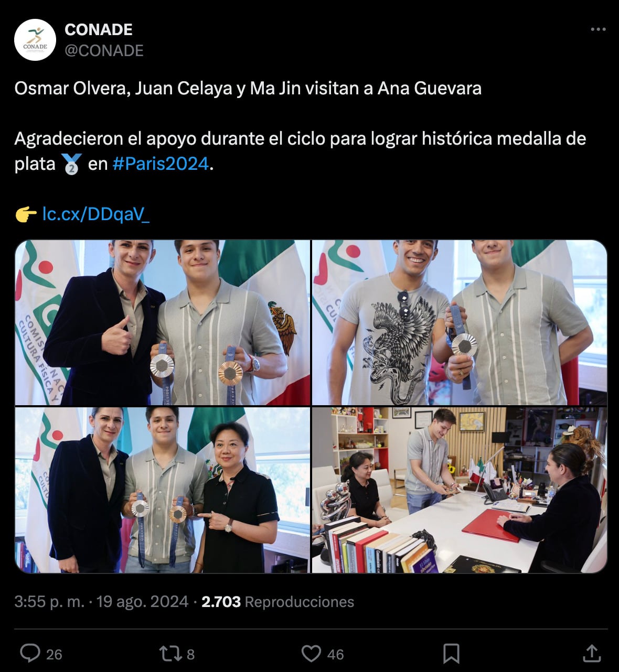The width and height of the screenshot is (619, 672).
Task: Visit the @CONADE handle link
Action: [104, 50]
